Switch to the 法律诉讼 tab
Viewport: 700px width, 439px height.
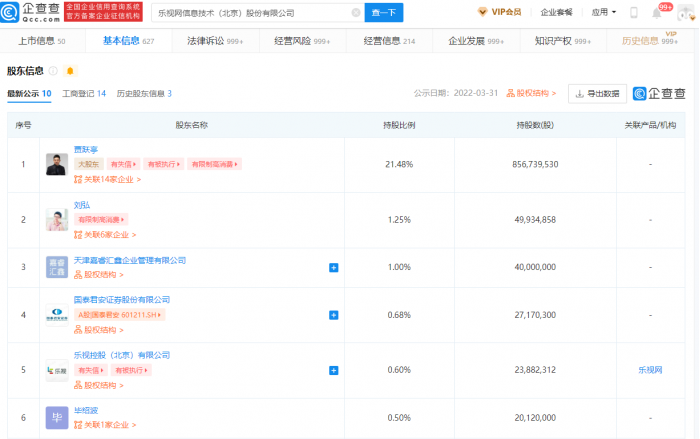click(215, 41)
